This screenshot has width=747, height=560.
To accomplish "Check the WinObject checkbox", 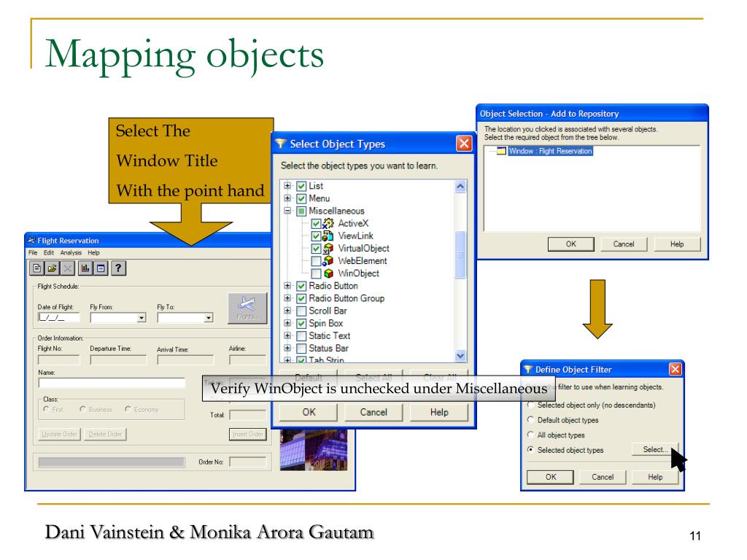I will [x=316, y=273].
